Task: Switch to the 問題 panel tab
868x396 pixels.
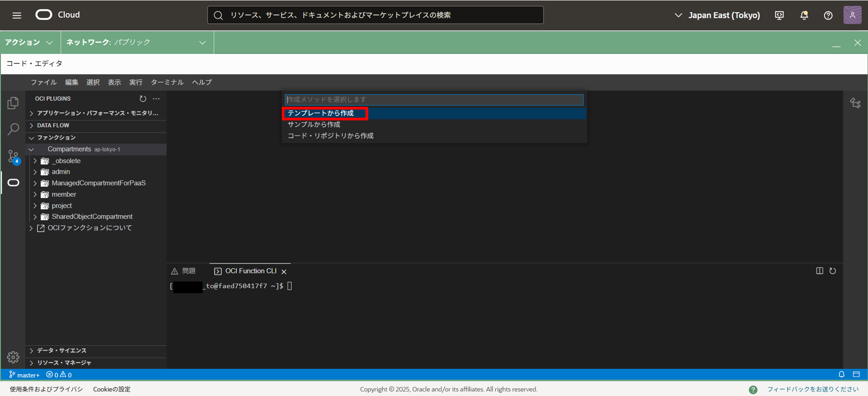Action: (184, 271)
